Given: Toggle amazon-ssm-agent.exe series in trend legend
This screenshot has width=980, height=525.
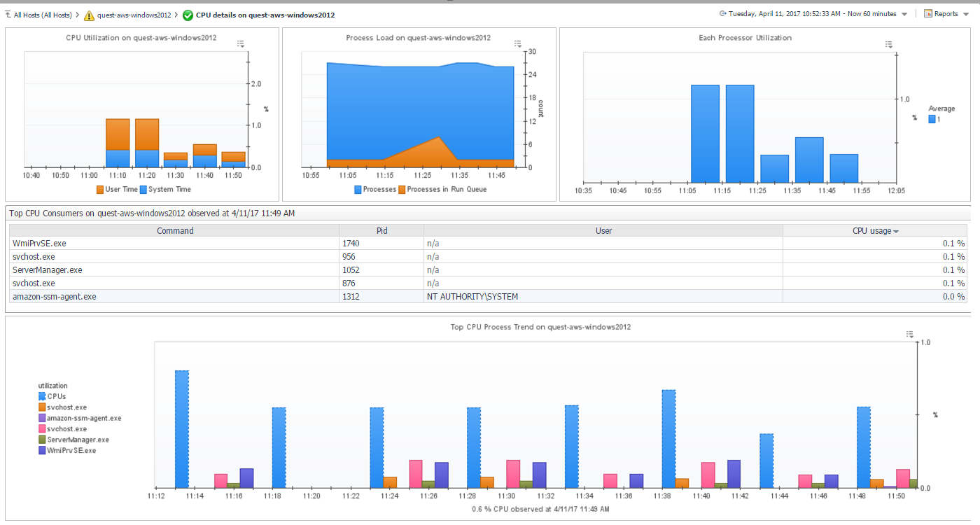Looking at the screenshot, I should [83, 418].
